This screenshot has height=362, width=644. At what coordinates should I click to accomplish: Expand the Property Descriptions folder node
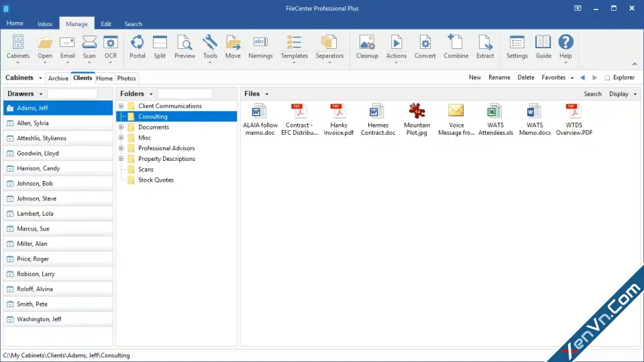pos(121,159)
